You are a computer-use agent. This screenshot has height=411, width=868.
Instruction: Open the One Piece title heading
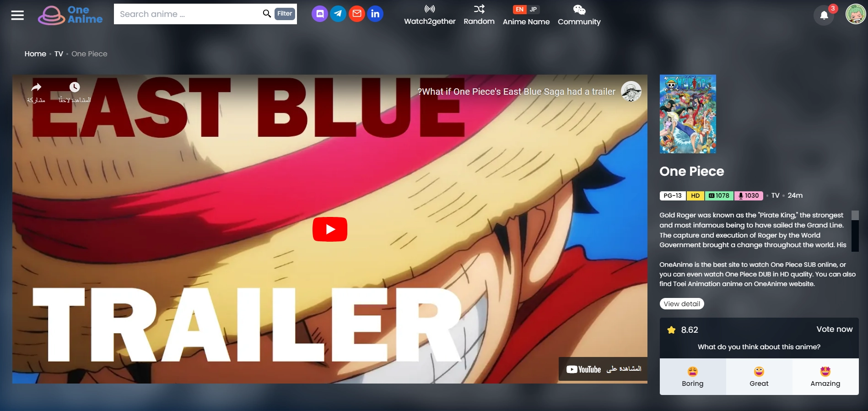pyautogui.click(x=691, y=171)
